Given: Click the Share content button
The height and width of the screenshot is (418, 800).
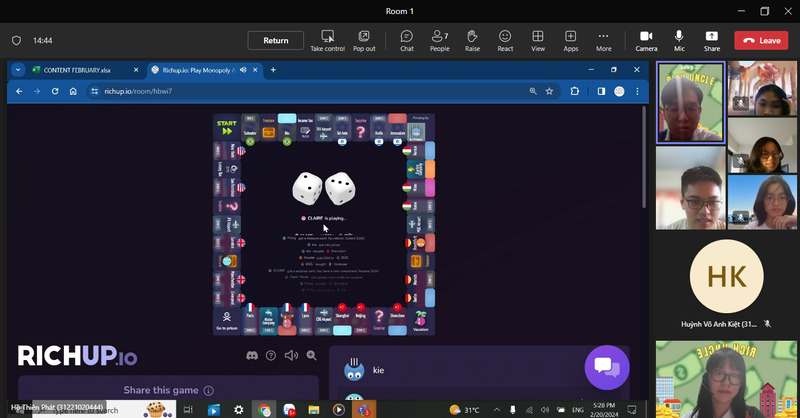Looking at the screenshot, I should (712, 41).
